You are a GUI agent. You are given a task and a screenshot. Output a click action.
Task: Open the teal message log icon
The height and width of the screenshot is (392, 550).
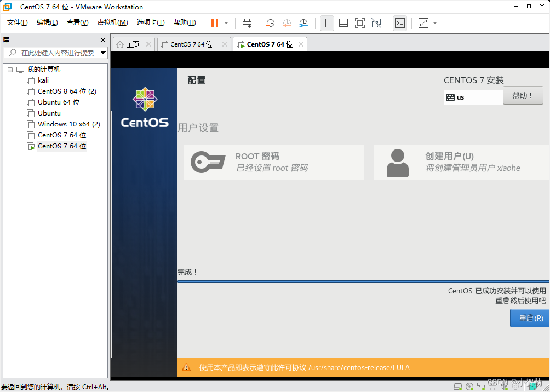(x=533, y=387)
